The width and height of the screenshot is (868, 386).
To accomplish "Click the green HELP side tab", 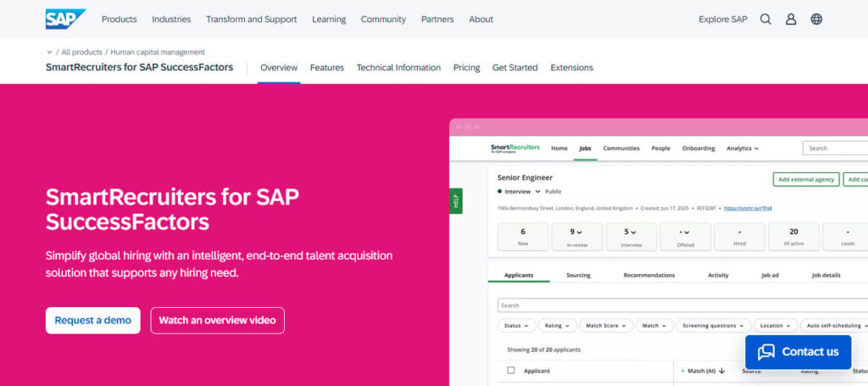I will click(x=455, y=201).
